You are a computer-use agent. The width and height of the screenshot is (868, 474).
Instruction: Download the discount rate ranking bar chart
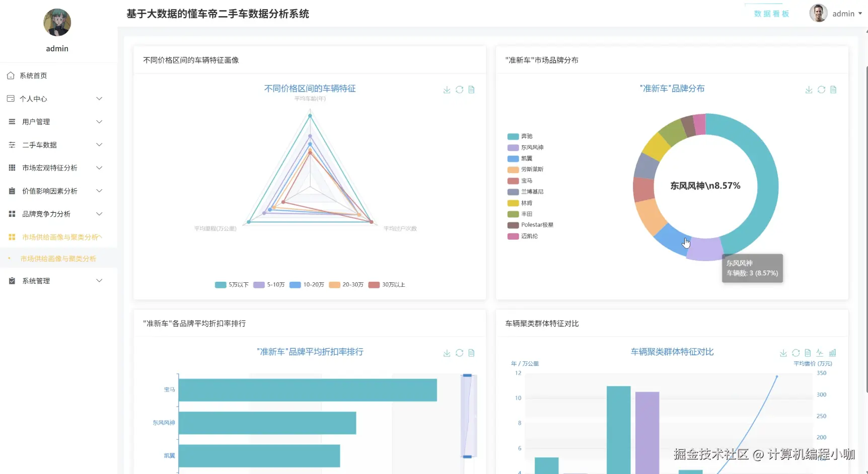447,353
